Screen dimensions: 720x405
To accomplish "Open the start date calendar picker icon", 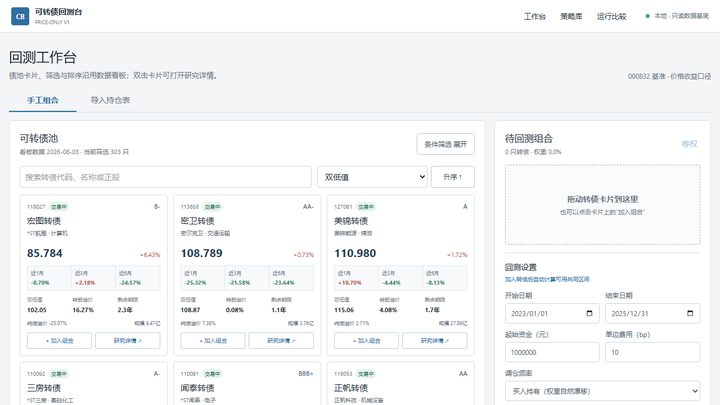I will [590, 314].
